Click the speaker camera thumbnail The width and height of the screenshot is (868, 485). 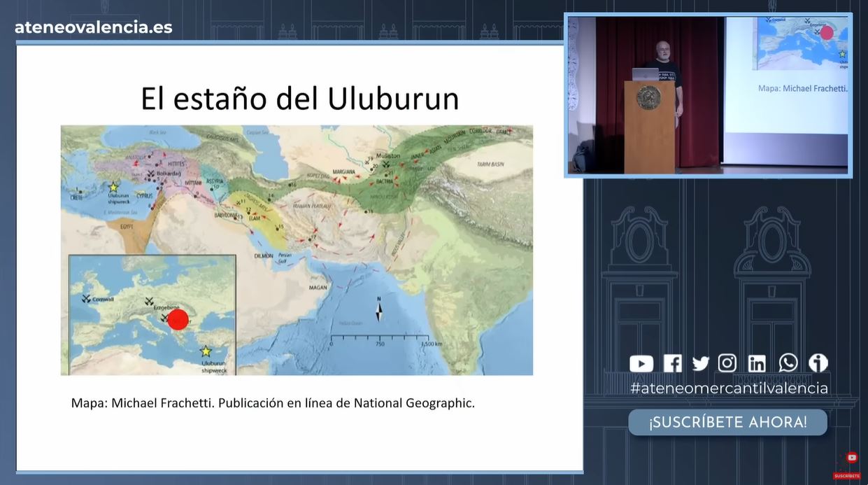coord(708,95)
